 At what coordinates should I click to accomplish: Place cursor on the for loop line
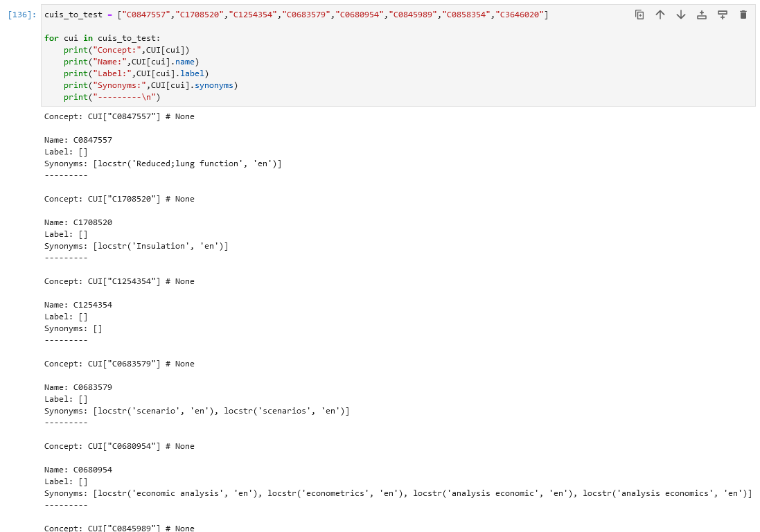click(x=102, y=38)
